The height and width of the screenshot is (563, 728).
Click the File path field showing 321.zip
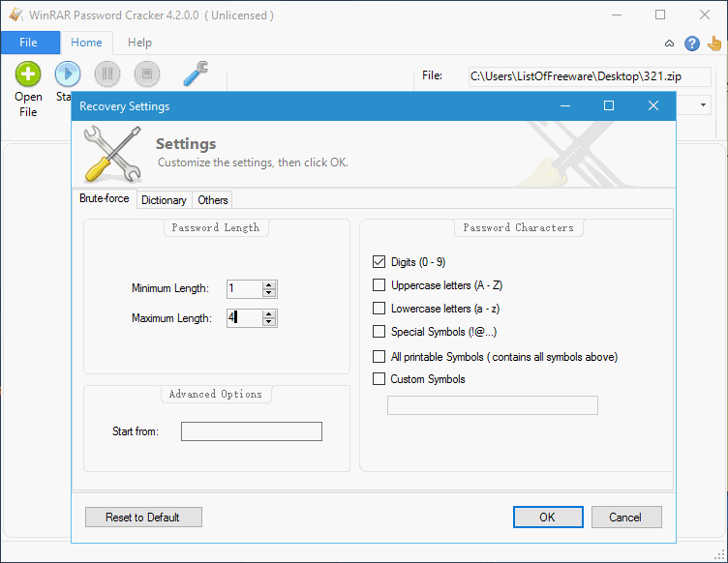click(x=590, y=76)
